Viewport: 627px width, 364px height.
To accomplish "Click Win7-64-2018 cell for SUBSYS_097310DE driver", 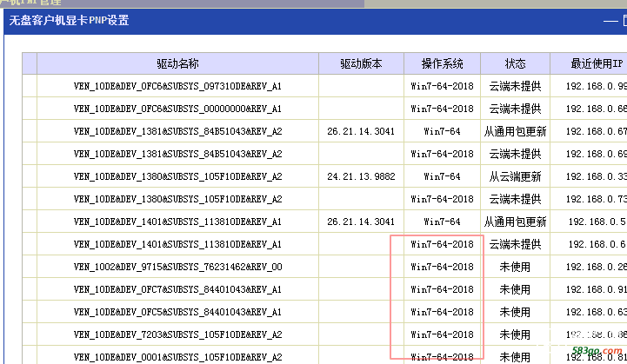I will click(442, 86).
